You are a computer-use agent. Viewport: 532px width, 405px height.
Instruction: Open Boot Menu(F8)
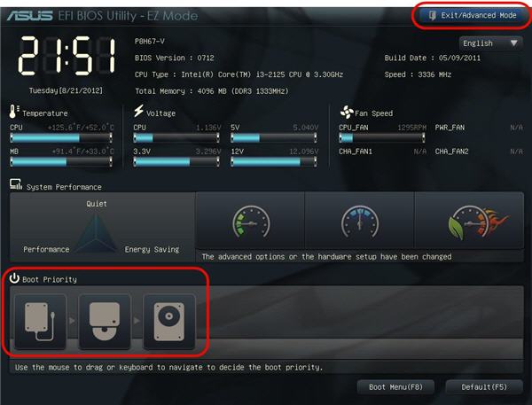[x=395, y=387]
